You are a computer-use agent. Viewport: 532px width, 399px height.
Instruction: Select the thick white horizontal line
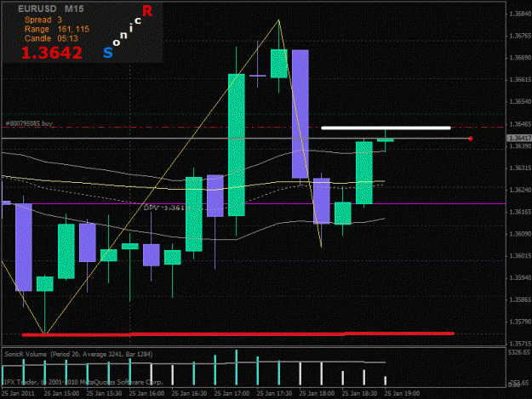click(386, 128)
